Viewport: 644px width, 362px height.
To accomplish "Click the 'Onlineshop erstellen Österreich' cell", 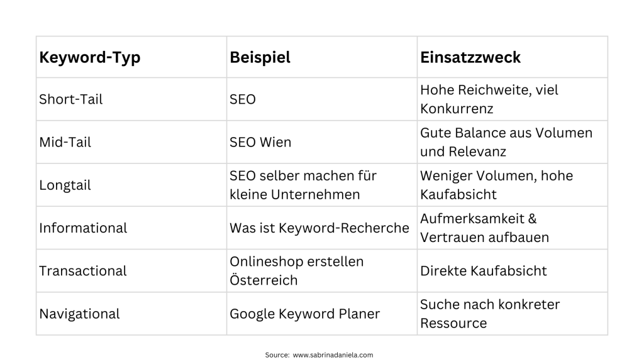I will point(297,271).
